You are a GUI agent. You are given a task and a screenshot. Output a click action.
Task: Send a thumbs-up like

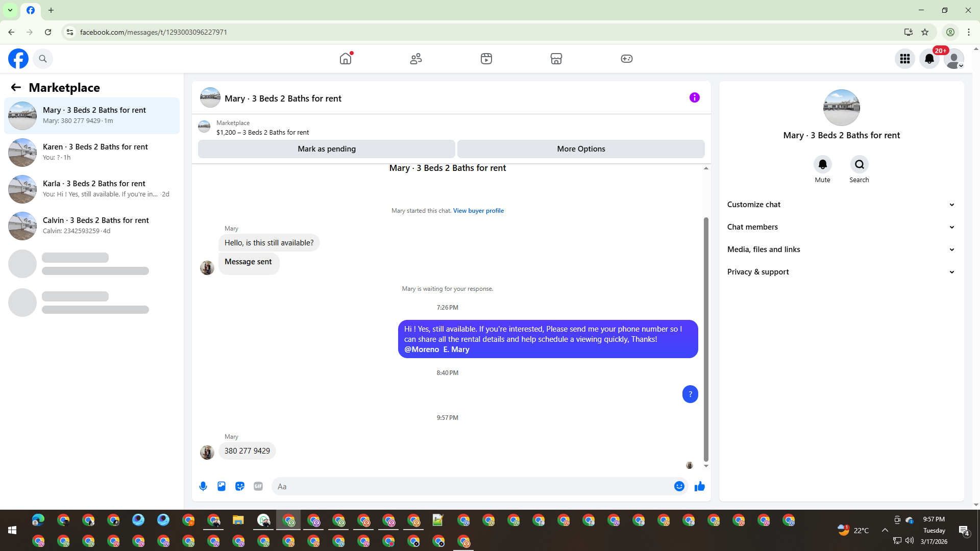point(699,486)
